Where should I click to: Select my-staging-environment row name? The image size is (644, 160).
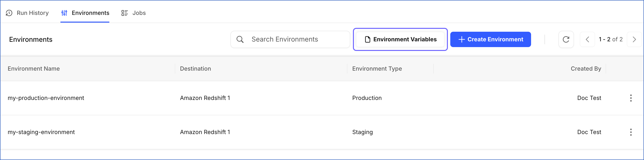[41, 132]
